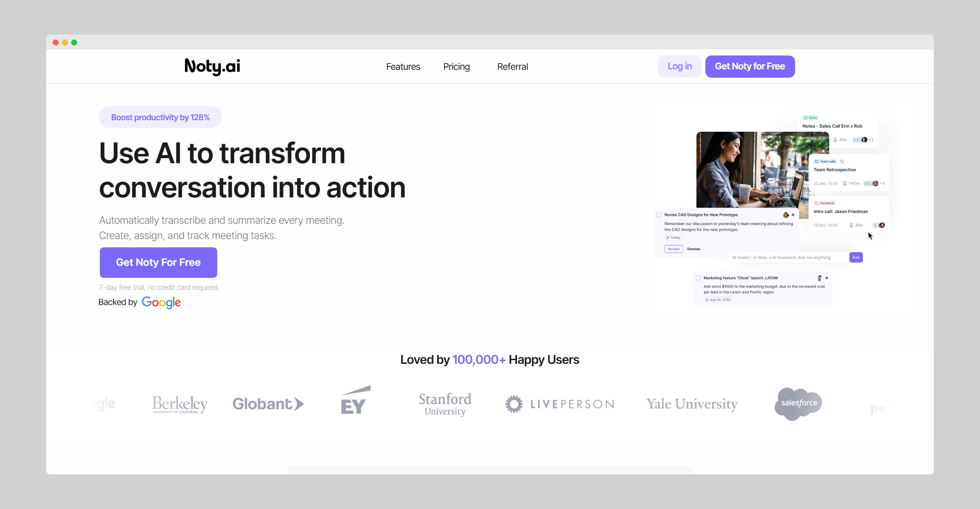The image size is (980, 509).
Task: Click the Globant logo
Action: pyautogui.click(x=268, y=404)
